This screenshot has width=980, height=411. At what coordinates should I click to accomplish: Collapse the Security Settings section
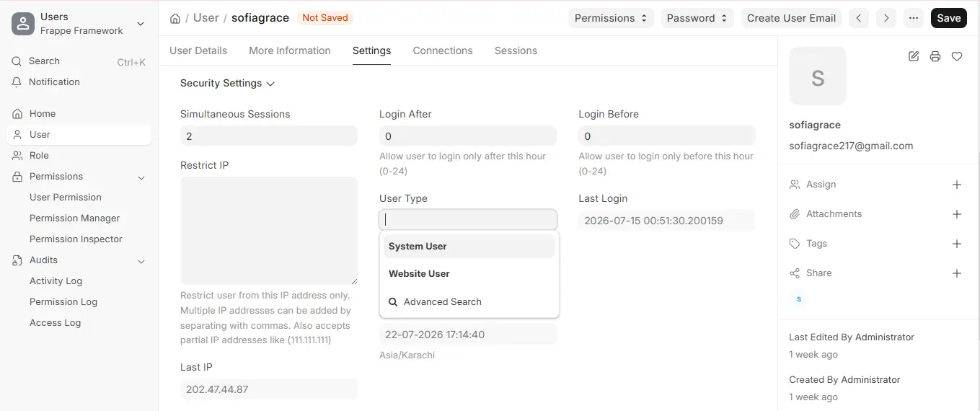point(227,84)
